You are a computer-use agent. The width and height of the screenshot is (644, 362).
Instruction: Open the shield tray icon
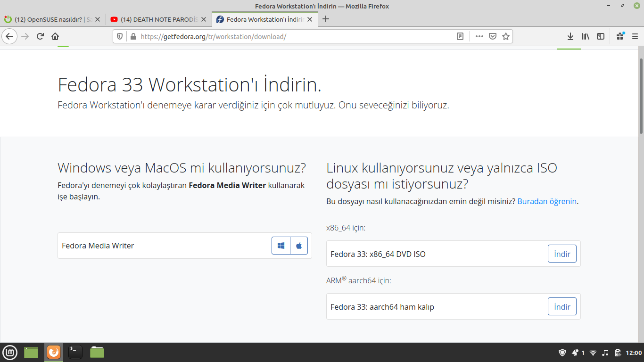pos(562,353)
